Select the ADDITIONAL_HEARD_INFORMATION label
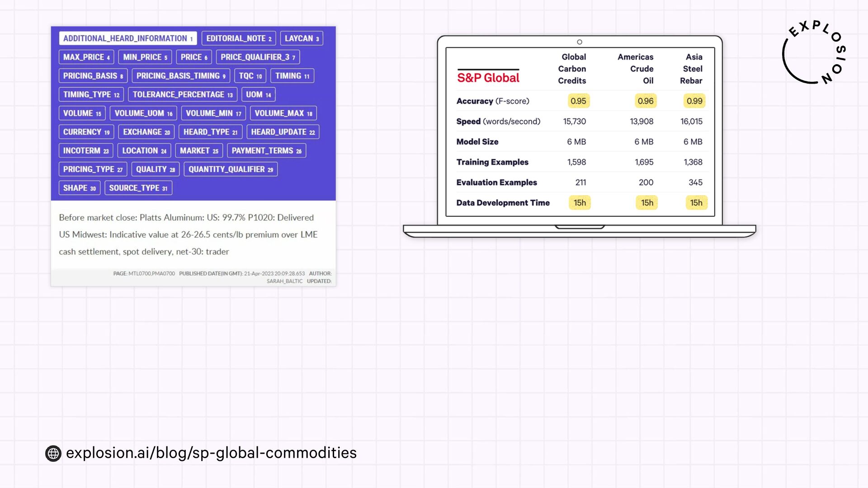Screen dimensions: 868x488 [x=128, y=38]
